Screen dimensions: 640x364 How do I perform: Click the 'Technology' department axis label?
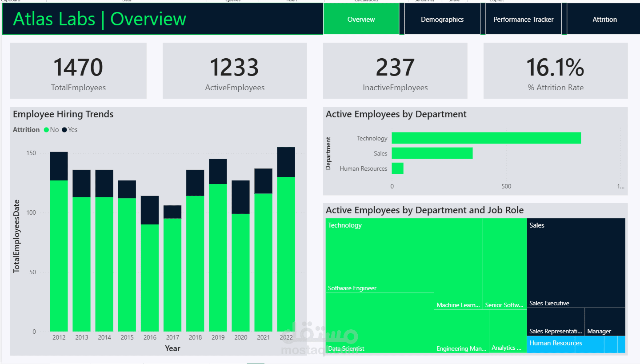[372, 138]
